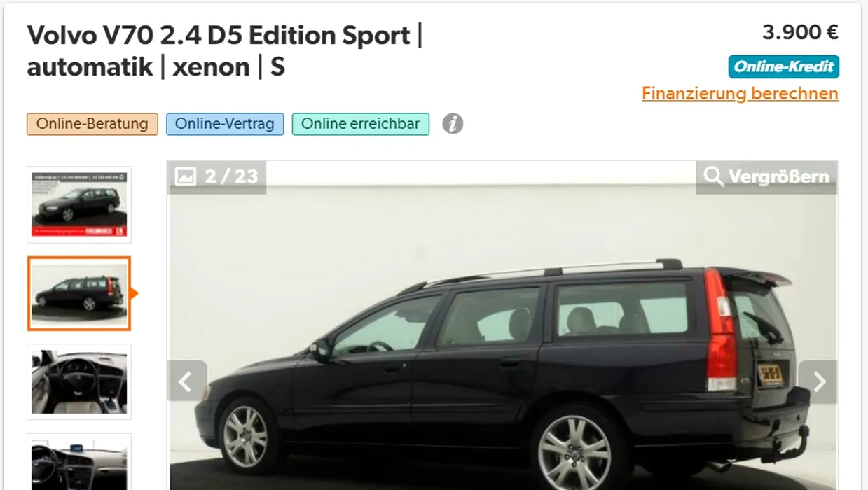Click the image counter icon 2 / 23

click(185, 176)
